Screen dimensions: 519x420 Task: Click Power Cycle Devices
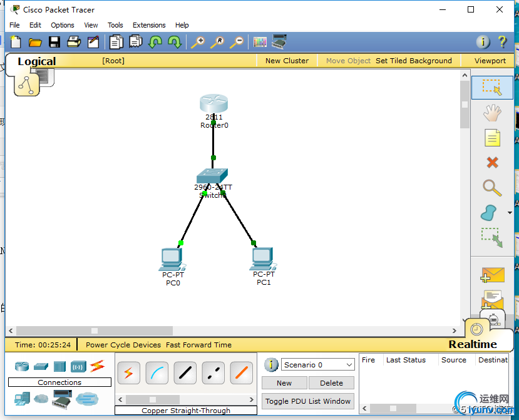(x=123, y=345)
